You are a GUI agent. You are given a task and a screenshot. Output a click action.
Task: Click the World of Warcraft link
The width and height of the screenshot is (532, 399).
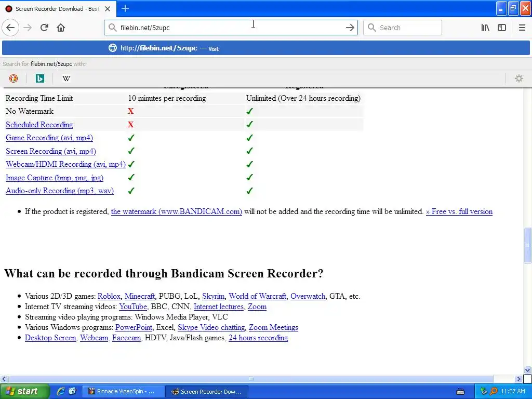tap(258, 296)
